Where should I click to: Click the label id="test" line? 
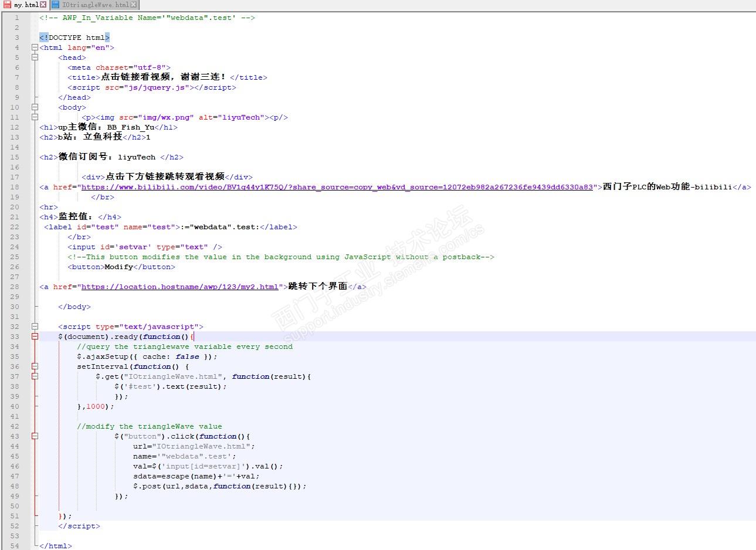coord(171,227)
